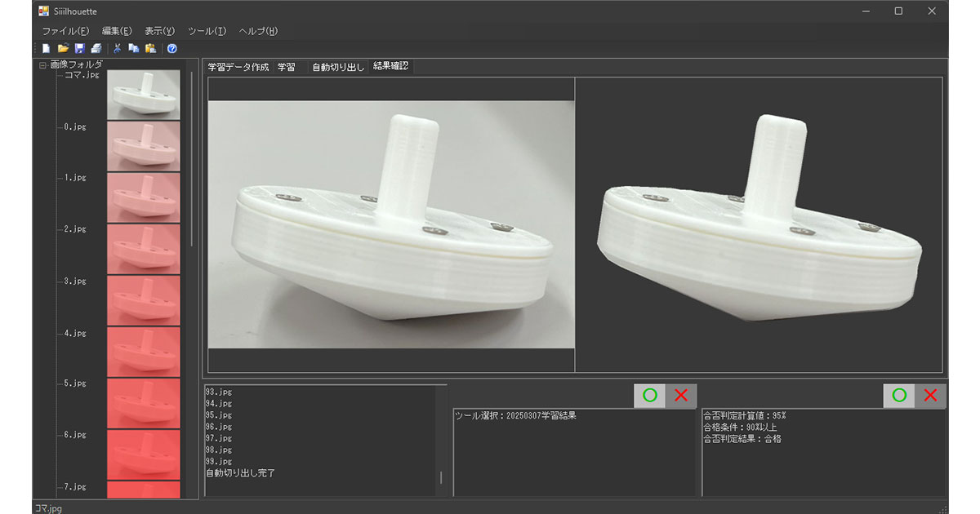Image resolution: width=980 pixels, height=514 pixels.
Task: Click the Copy toolbar icon
Action: [133, 48]
